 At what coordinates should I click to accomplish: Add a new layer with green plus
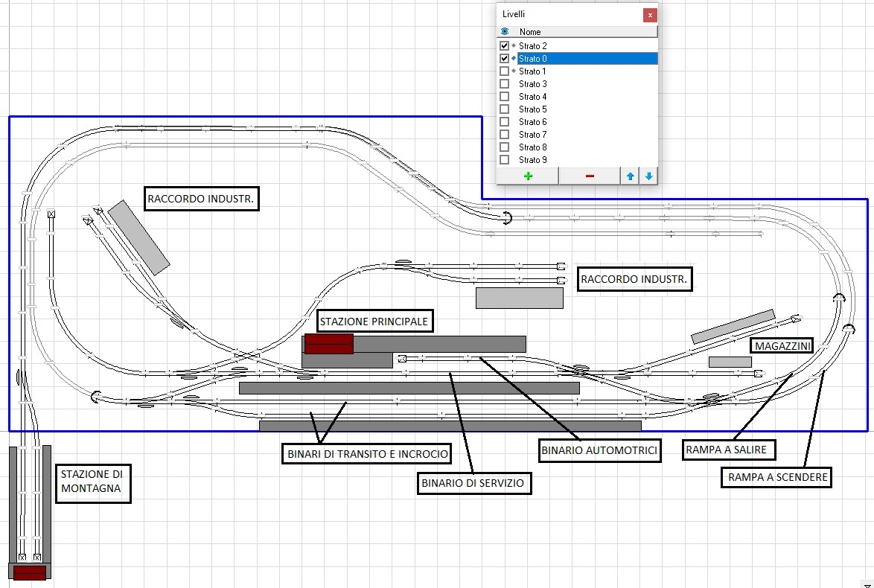pos(528,176)
